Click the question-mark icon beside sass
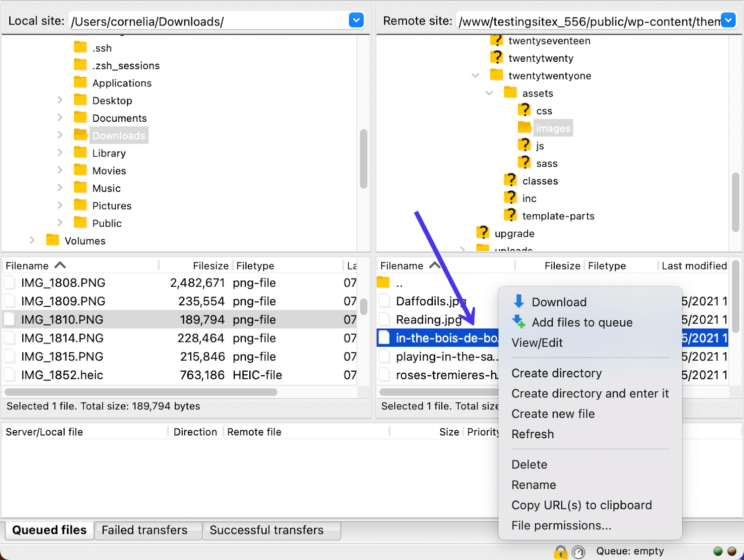The width and height of the screenshot is (744, 560). point(525,162)
